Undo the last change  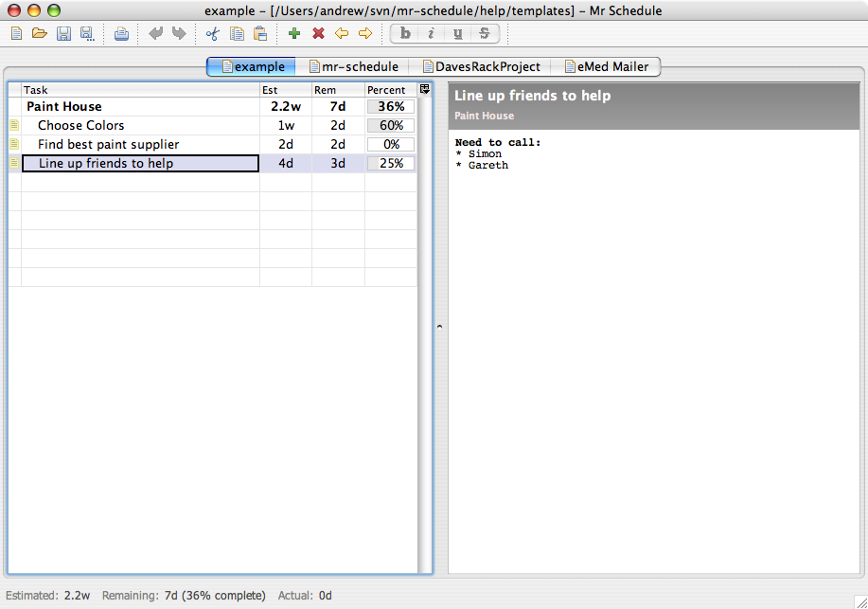(154, 33)
